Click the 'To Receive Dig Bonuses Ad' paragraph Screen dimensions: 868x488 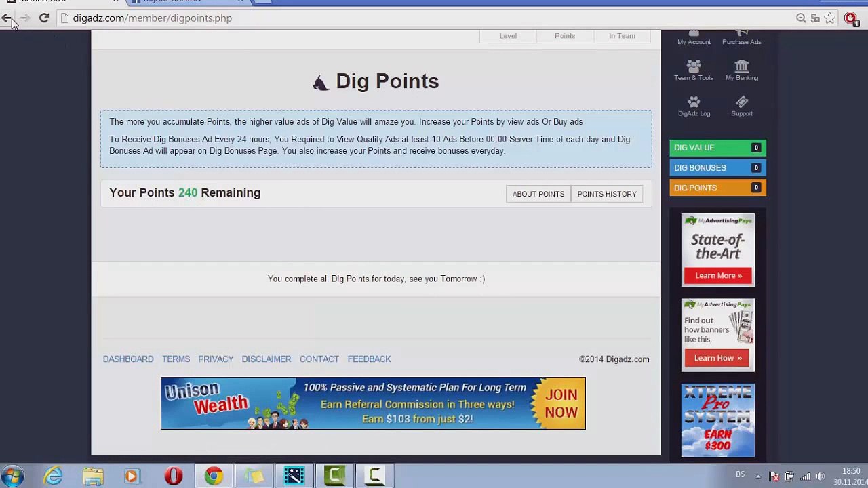click(370, 145)
